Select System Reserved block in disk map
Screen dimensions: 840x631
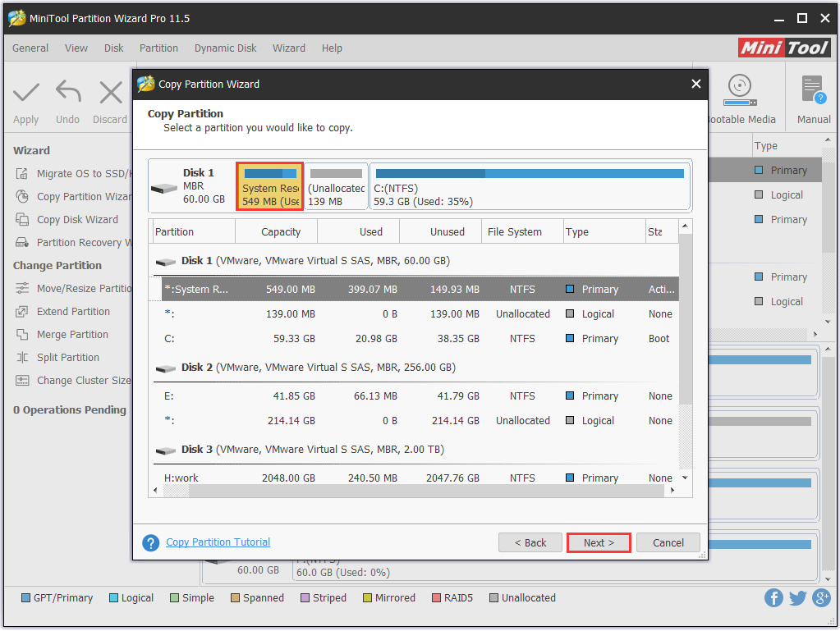[270, 186]
